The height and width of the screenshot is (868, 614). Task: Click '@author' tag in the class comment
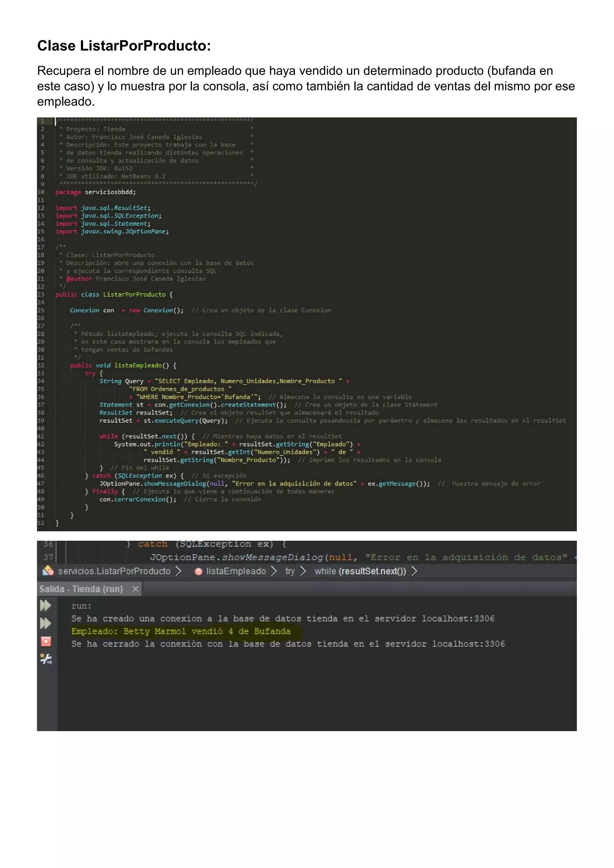click(x=79, y=279)
